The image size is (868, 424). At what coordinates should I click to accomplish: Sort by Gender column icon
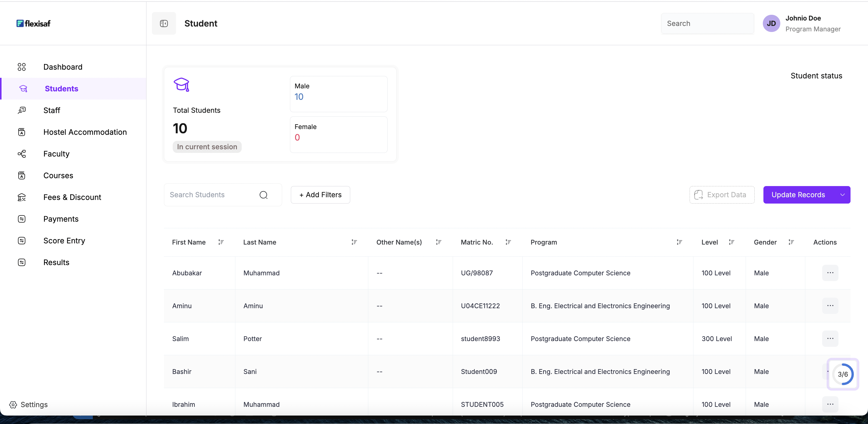pyautogui.click(x=791, y=242)
